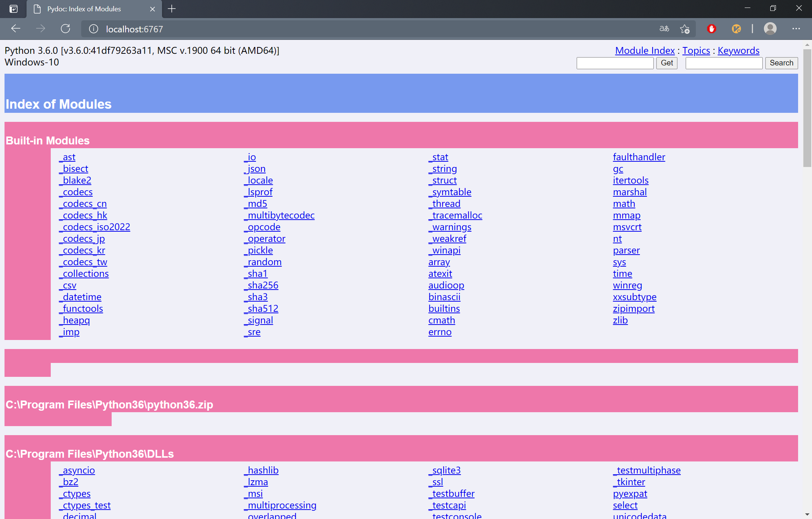Open the Keywords link
This screenshot has height=519, width=812.
[x=738, y=50]
